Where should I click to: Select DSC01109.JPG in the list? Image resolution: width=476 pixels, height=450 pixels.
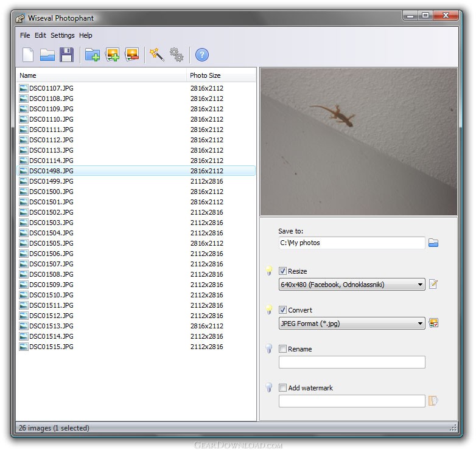pyautogui.click(x=136, y=109)
